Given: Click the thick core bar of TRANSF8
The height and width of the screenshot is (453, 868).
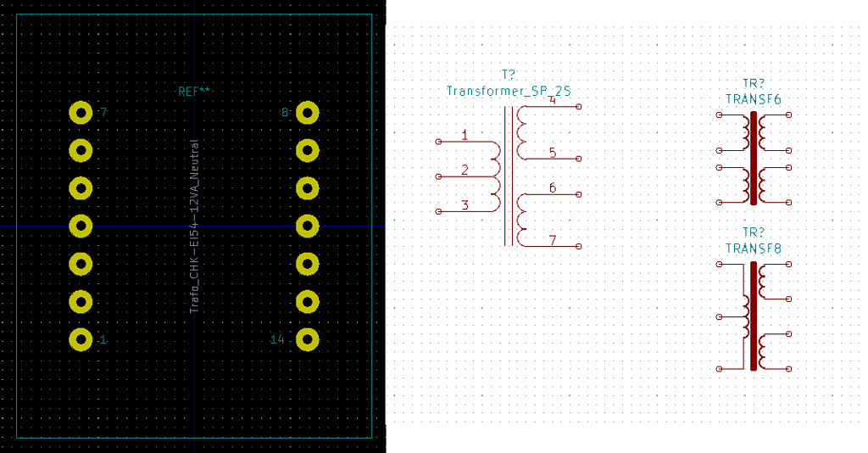Looking at the screenshot, I should click(753, 316).
